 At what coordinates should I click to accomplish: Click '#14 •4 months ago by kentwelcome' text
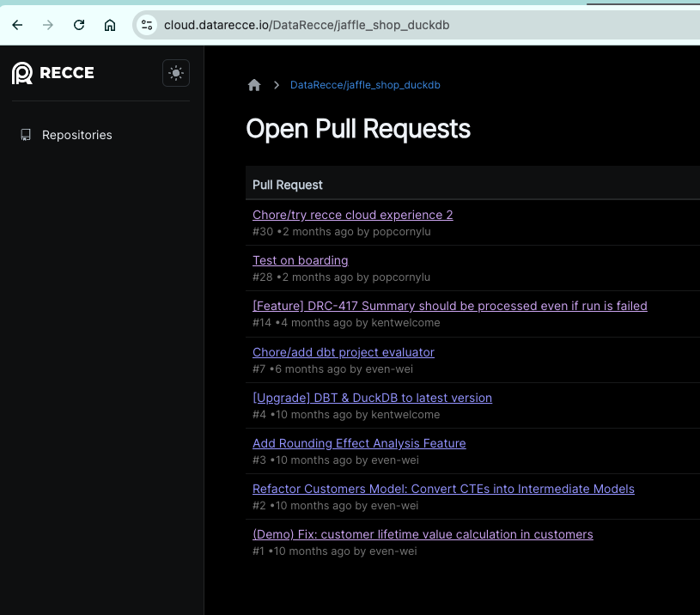[346, 323]
